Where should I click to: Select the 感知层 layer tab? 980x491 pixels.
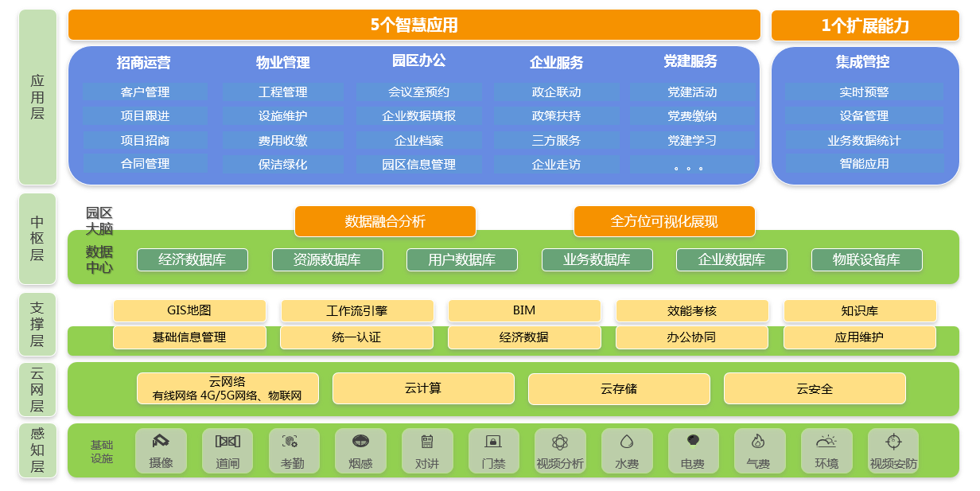point(37,450)
